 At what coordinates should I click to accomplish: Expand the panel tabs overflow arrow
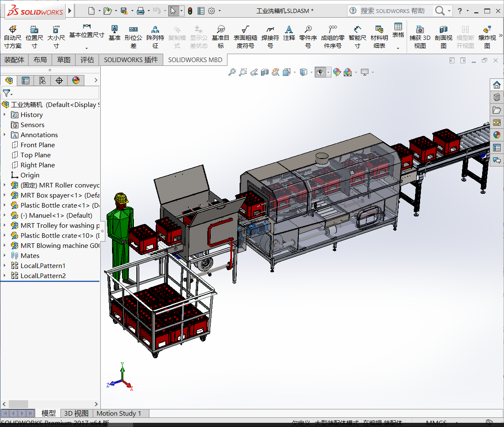click(x=96, y=80)
